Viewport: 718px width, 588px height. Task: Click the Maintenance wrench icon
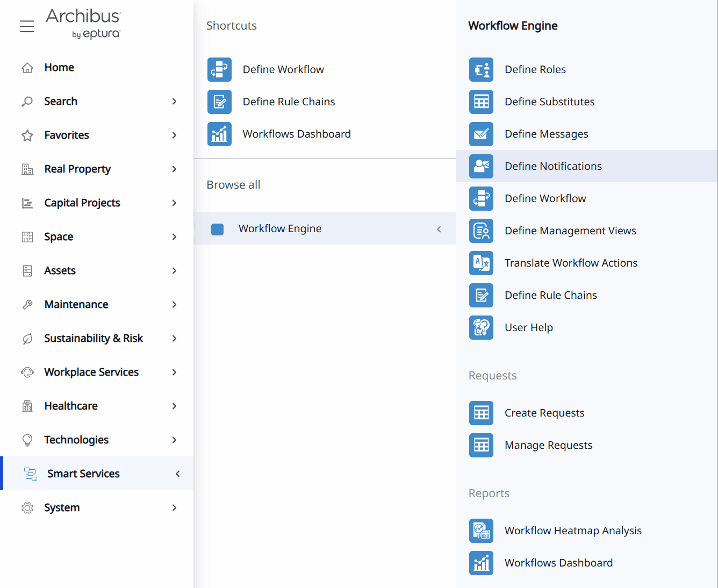tap(27, 305)
